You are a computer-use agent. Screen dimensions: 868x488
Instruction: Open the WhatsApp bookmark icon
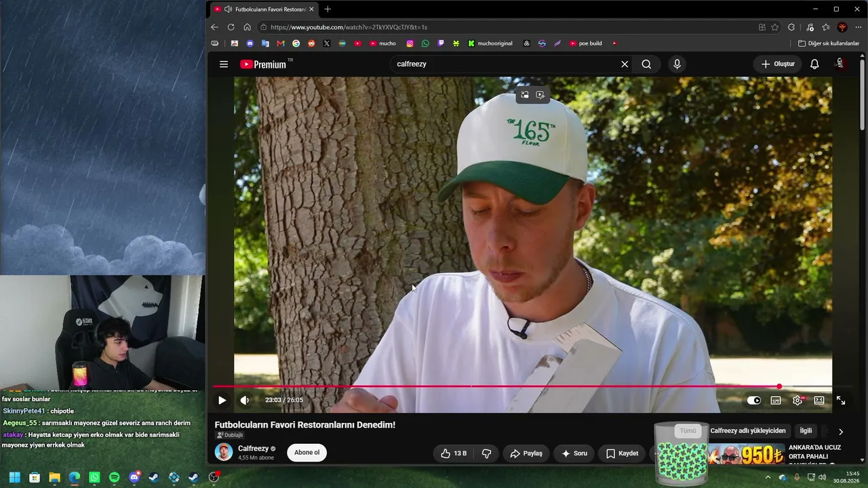point(425,43)
